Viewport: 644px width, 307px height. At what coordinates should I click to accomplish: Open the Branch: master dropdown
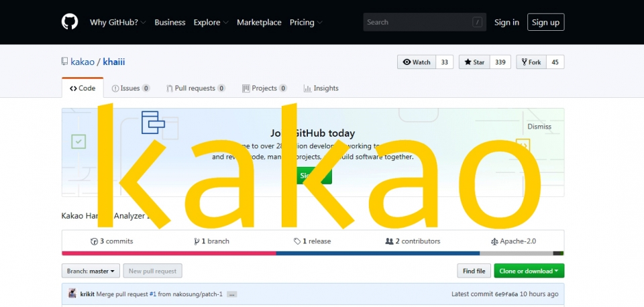91,271
